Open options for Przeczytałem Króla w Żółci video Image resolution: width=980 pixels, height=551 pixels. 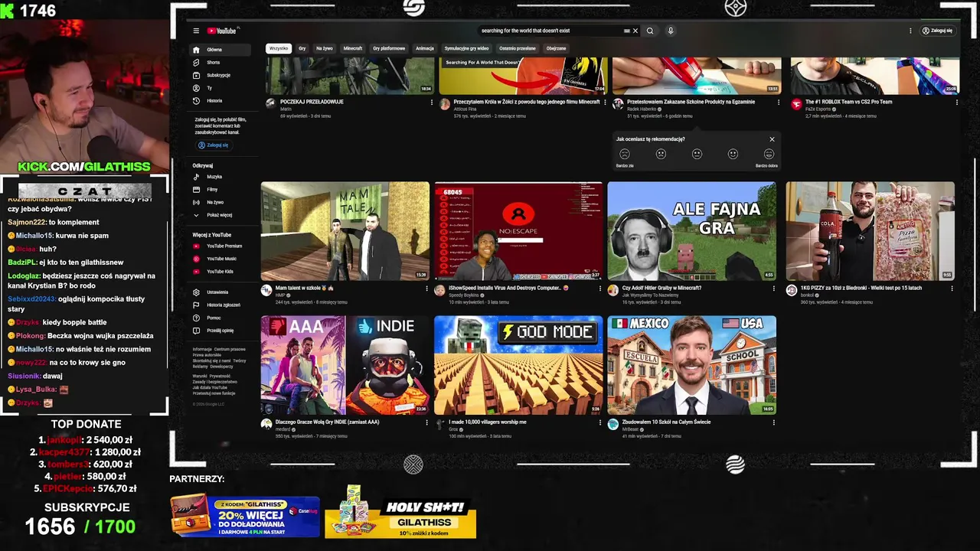point(605,103)
